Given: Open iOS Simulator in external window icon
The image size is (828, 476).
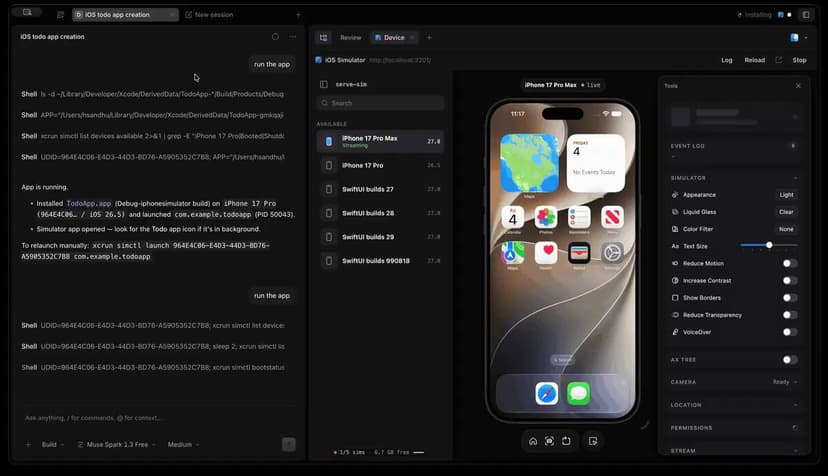Looking at the screenshot, I should coord(778,60).
